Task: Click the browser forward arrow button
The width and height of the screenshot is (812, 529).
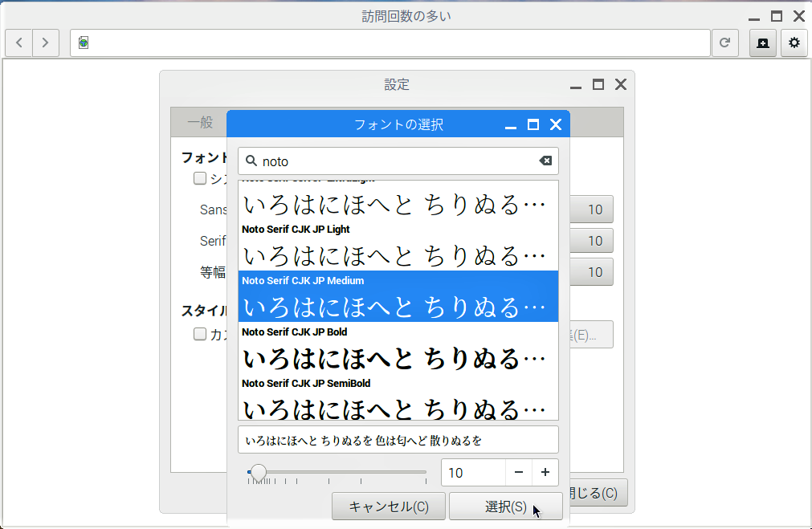Action: pyautogui.click(x=46, y=43)
